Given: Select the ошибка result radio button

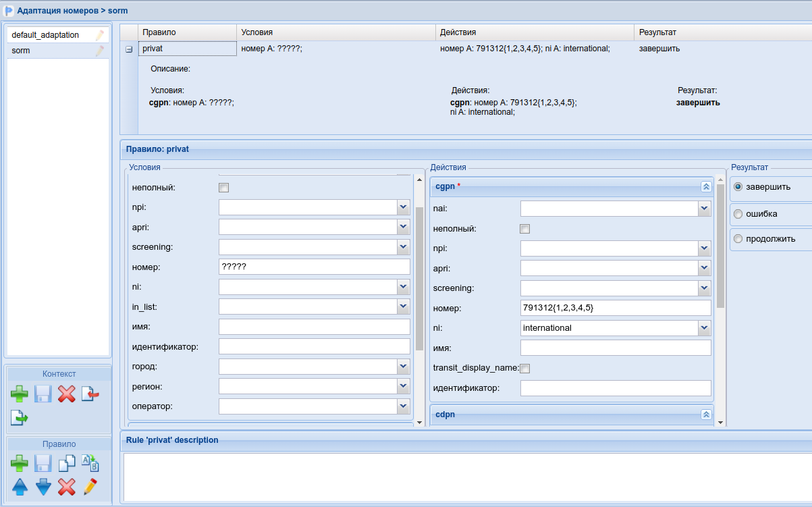Looking at the screenshot, I should point(738,214).
